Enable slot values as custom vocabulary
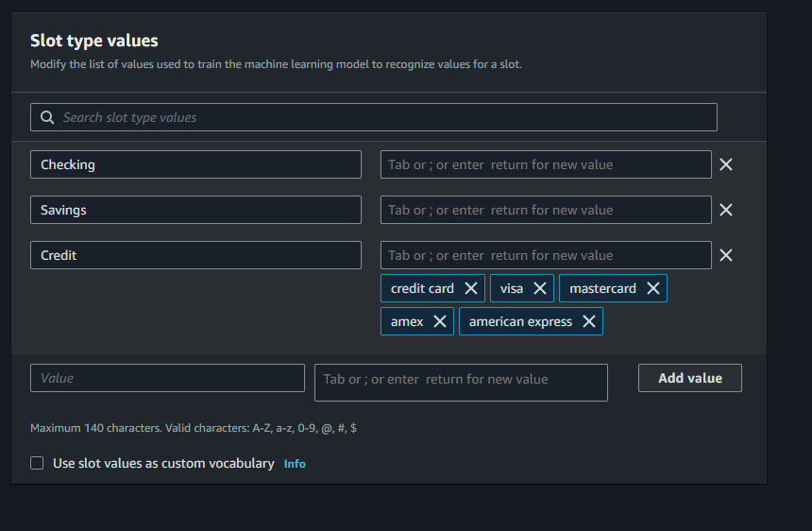The height and width of the screenshot is (531, 812). [x=37, y=463]
